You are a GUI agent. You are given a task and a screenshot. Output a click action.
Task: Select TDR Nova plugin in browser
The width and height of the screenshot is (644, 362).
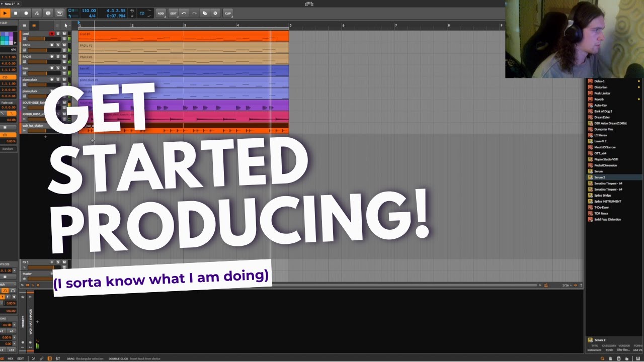click(614, 213)
